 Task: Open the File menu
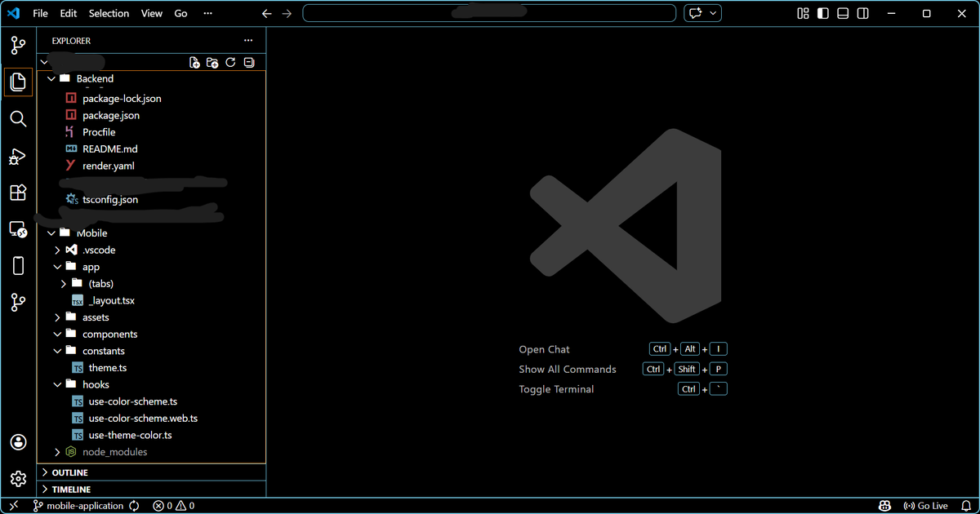tap(40, 13)
